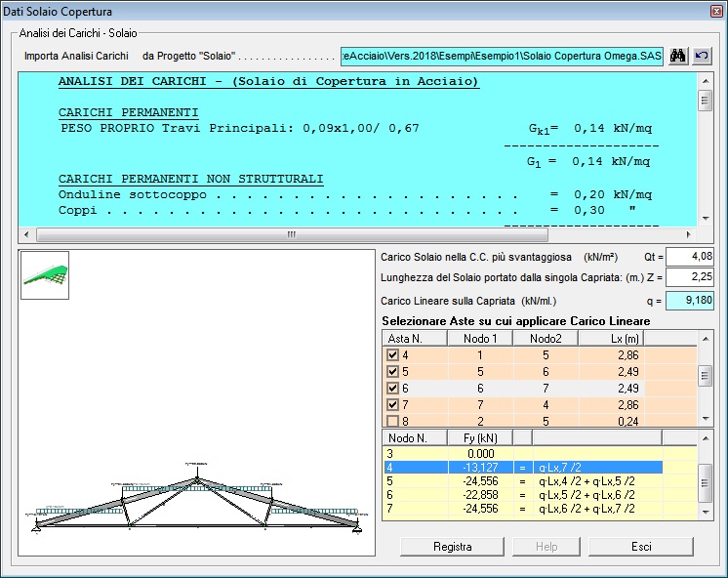
Task: Click the 0,24 length in Asta 8 row
Action: [628, 422]
